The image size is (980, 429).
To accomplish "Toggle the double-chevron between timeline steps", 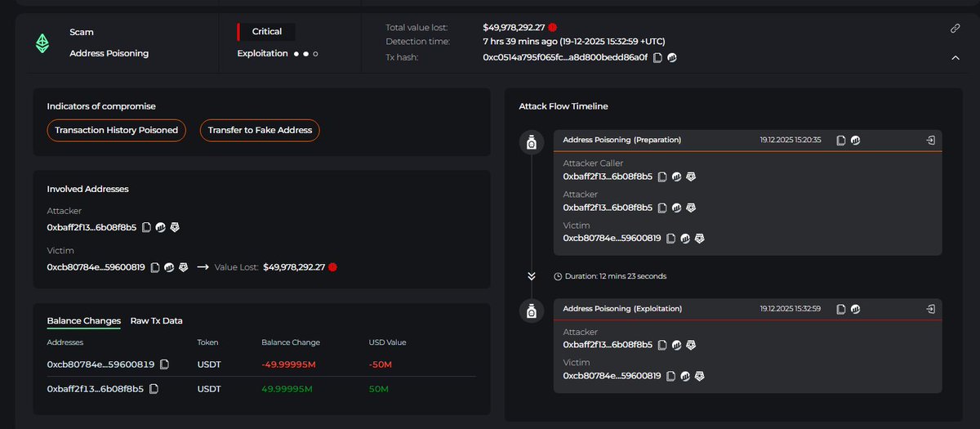I will click(x=532, y=276).
